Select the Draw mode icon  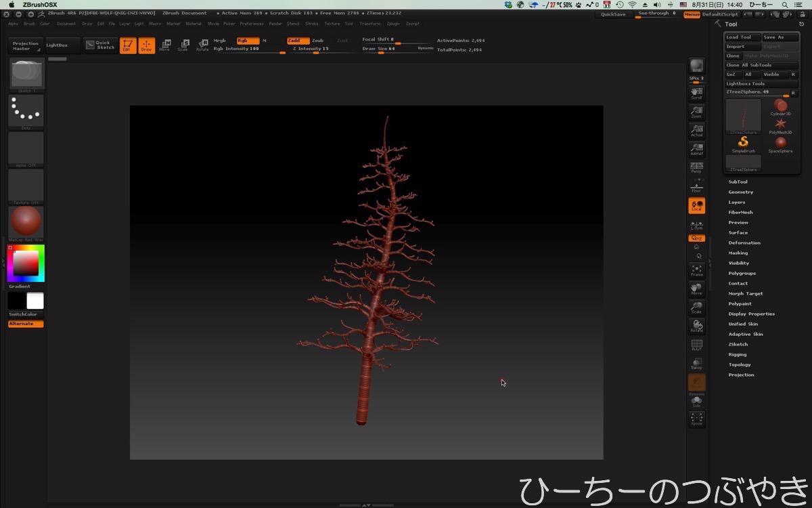coord(146,45)
